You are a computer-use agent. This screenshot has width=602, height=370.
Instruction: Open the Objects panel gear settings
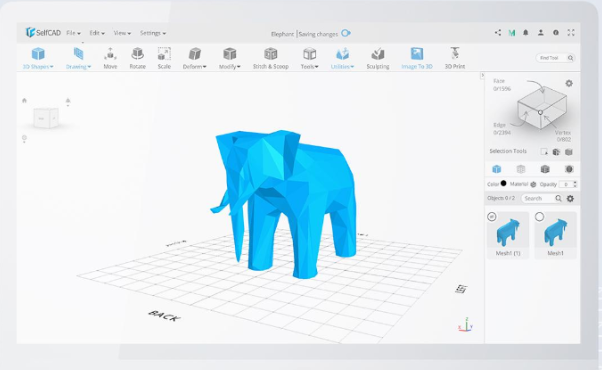tap(571, 198)
